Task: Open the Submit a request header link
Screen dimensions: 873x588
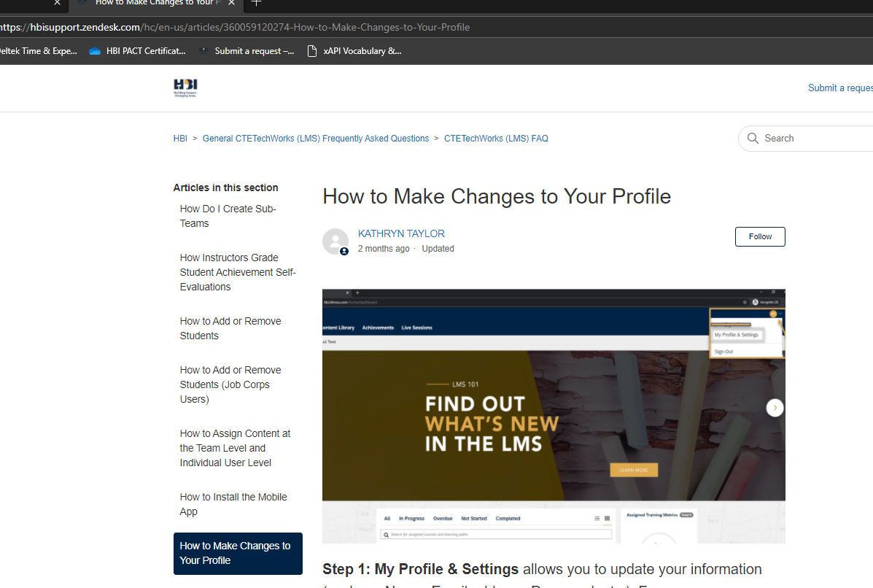Action: [x=840, y=88]
